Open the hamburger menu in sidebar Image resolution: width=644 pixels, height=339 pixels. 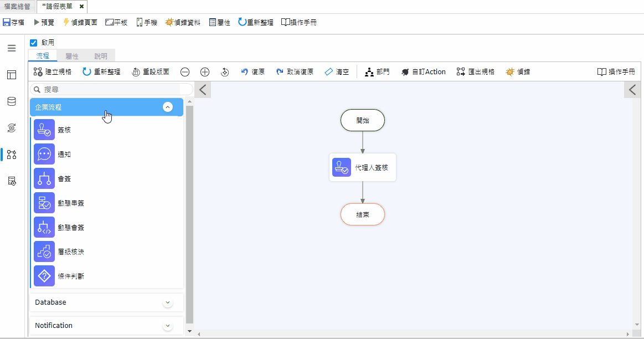(x=12, y=48)
